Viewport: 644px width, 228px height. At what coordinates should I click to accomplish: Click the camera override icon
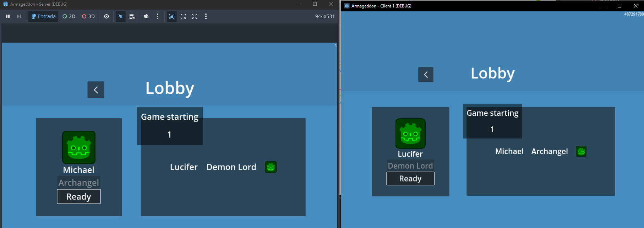146,16
